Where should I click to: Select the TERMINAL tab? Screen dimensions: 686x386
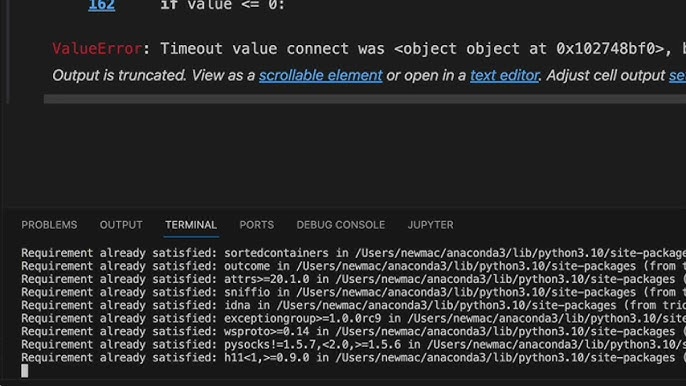click(x=191, y=225)
